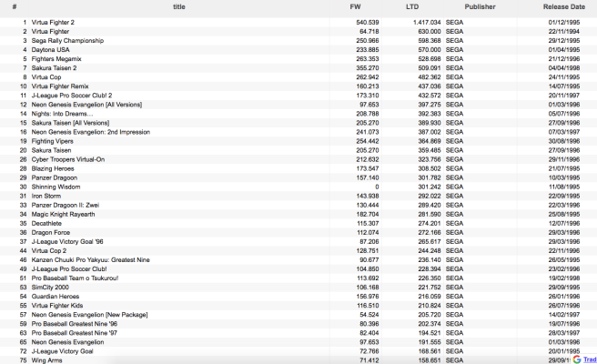Select LTD value 301.782
The height and width of the screenshot is (364, 597).
click(x=430, y=177)
